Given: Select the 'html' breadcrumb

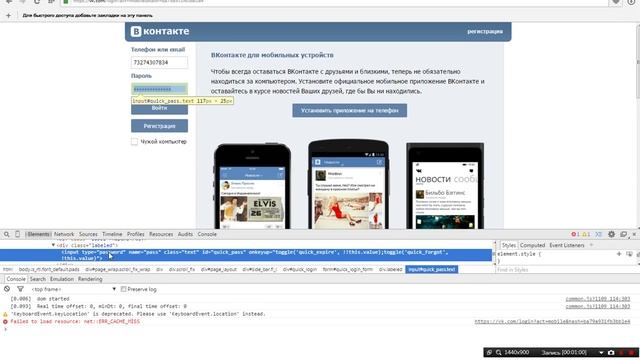Looking at the screenshot, I should coord(8,269).
